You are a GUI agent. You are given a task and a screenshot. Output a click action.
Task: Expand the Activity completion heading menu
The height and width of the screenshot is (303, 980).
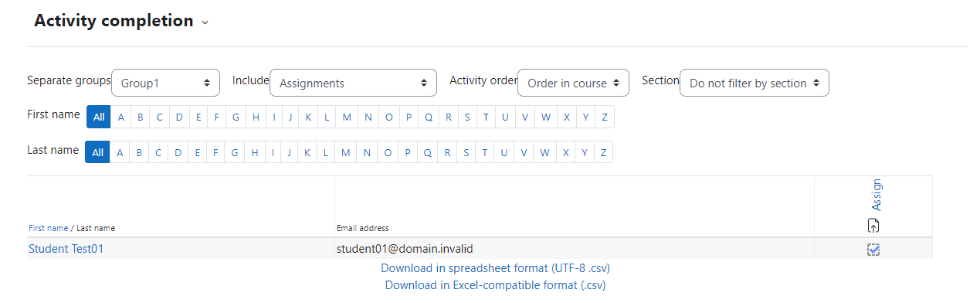[x=205, y=22]
